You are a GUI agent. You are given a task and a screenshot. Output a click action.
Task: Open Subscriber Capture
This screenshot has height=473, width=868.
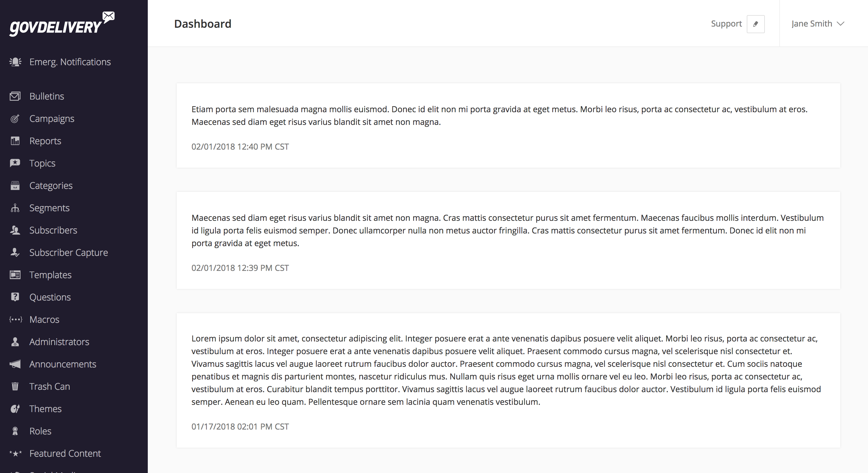[x=68, y=252]
